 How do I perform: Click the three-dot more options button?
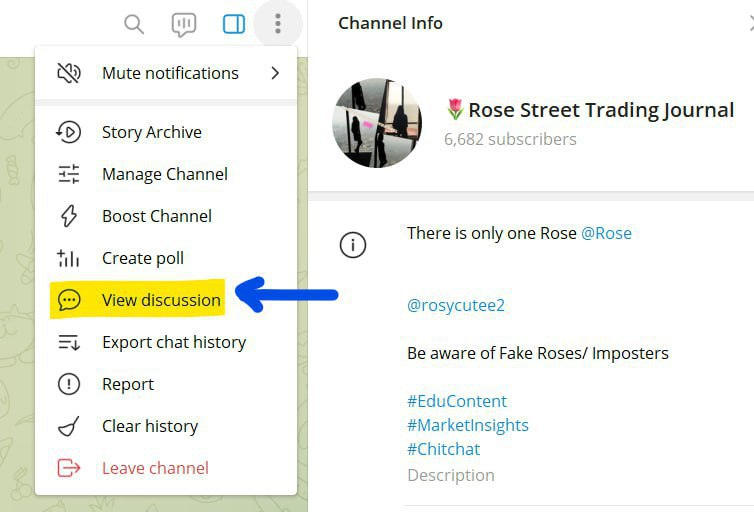[278, 24]
